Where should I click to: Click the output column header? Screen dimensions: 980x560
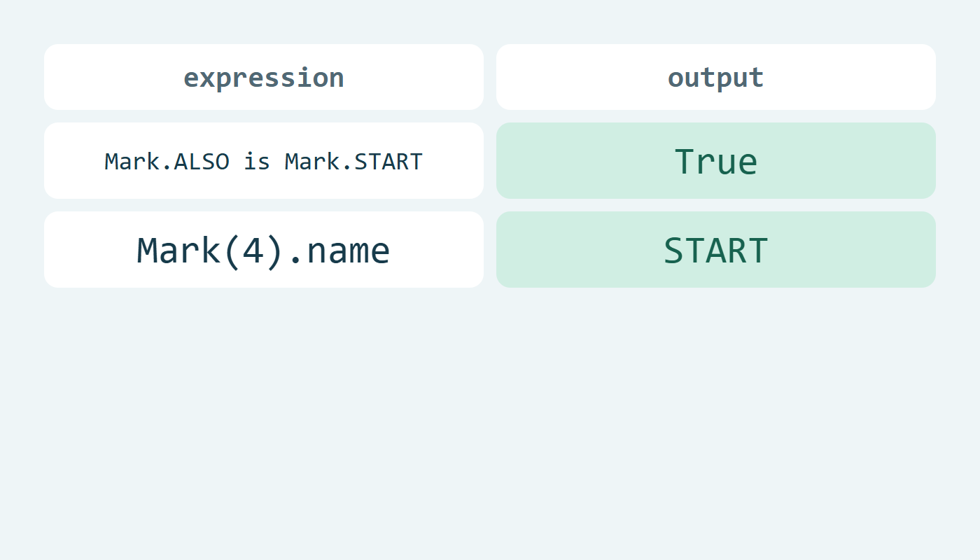coord(716,77)
